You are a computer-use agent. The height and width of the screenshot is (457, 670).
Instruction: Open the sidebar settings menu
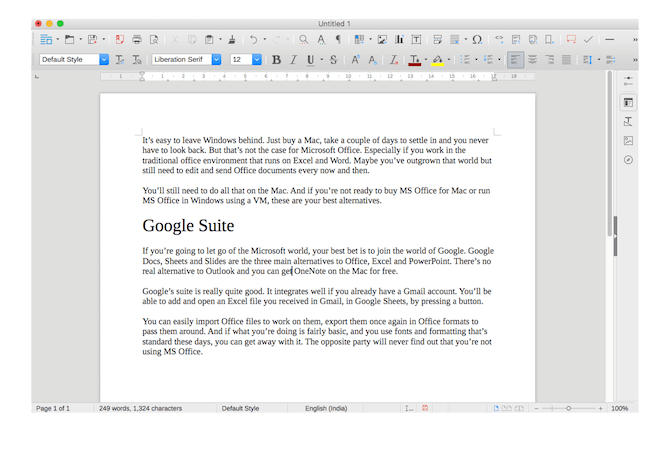point(628,81)
